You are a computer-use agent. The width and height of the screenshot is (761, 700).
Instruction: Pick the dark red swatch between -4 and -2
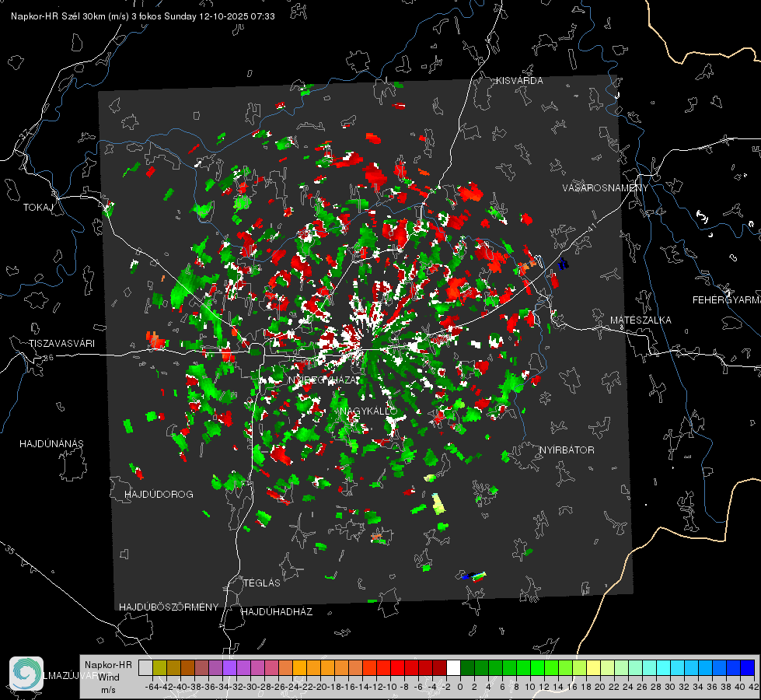tap(439, 667)
